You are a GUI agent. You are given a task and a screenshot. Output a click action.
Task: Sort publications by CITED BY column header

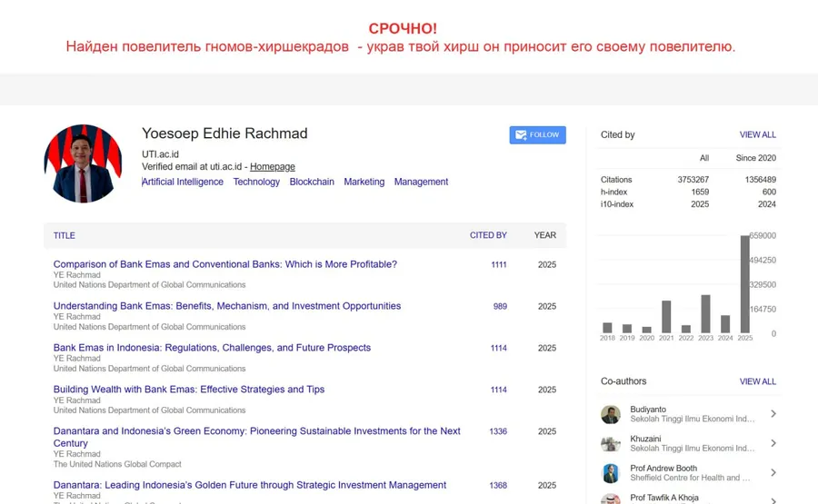click(488, 235)
